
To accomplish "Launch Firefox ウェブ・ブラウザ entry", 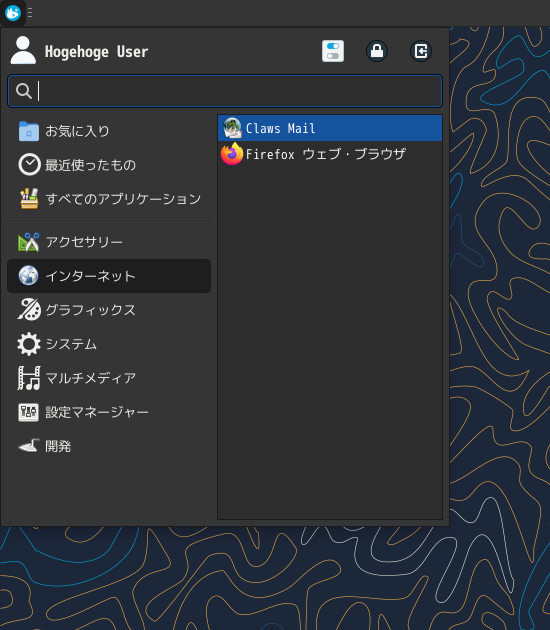I will (x=330, y=154).
